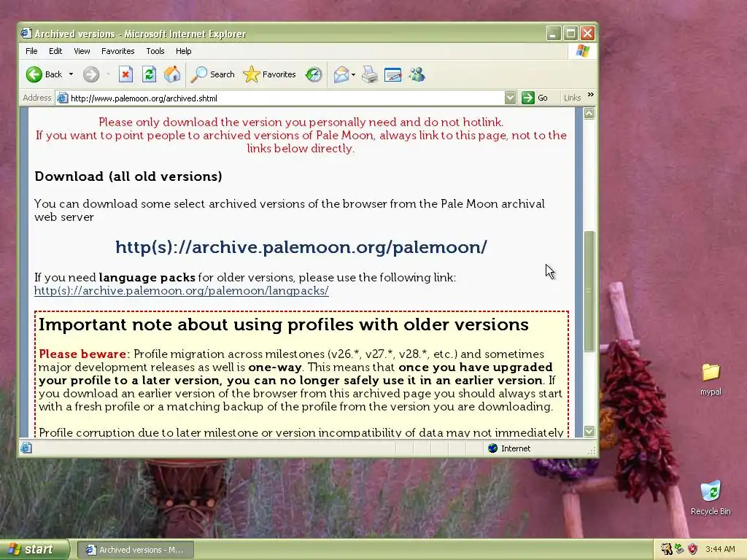Select the Archived versions taskbar button

[135, 550]
